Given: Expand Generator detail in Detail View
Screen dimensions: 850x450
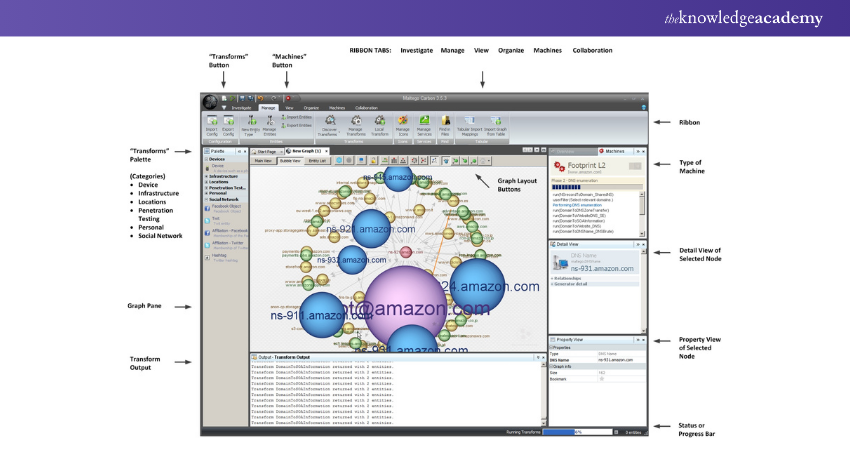Looking at the screenshot, I should [552, 284].
